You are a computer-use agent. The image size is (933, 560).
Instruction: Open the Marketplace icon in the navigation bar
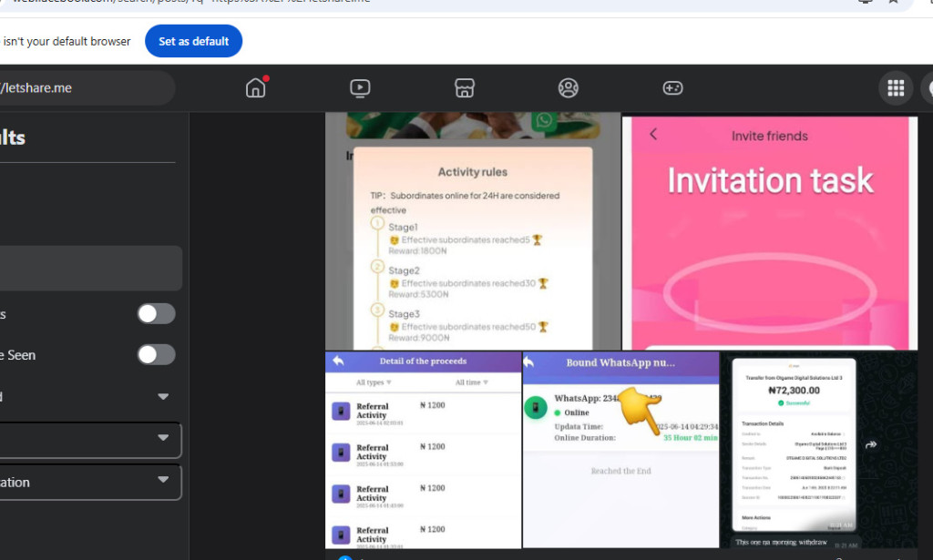tap(464, 88)
